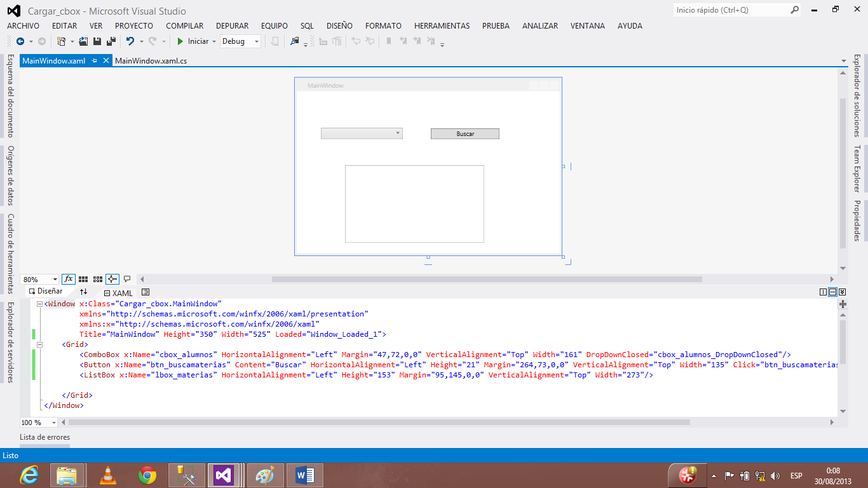Toggle snap grid display in designer bar
The height and width of the screenshot is (488, 868).
[x=83, y=279]
